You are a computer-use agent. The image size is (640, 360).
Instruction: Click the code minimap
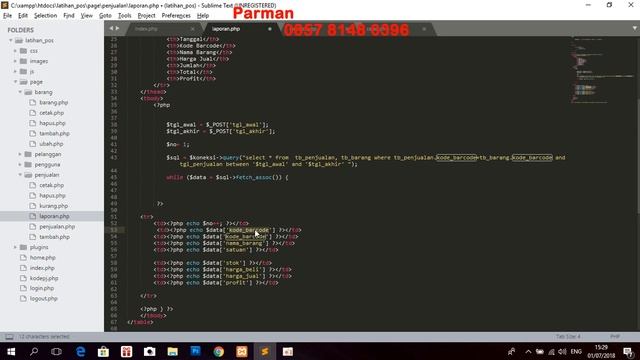[x=602, y=69]
